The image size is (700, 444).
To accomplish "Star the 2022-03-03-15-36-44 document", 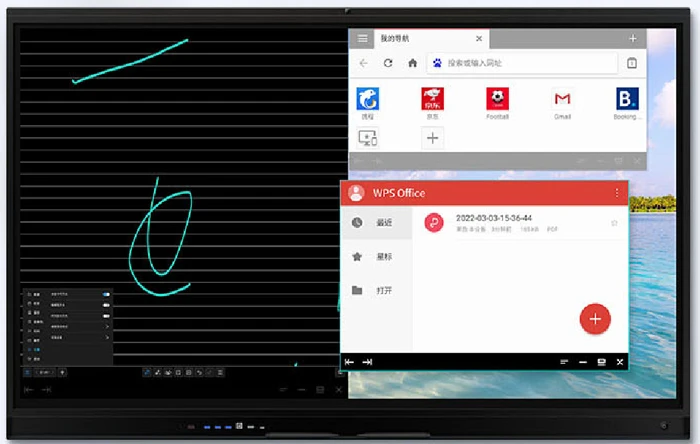I will pyautogui.click(x=614, y=223).
